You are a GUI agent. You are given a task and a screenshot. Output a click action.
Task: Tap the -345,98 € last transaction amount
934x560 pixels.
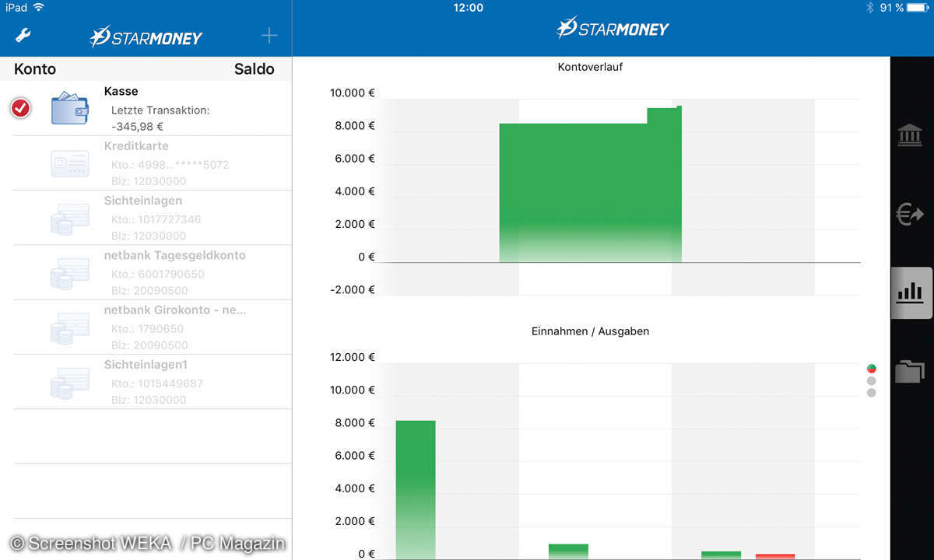(x=137, y=126)
